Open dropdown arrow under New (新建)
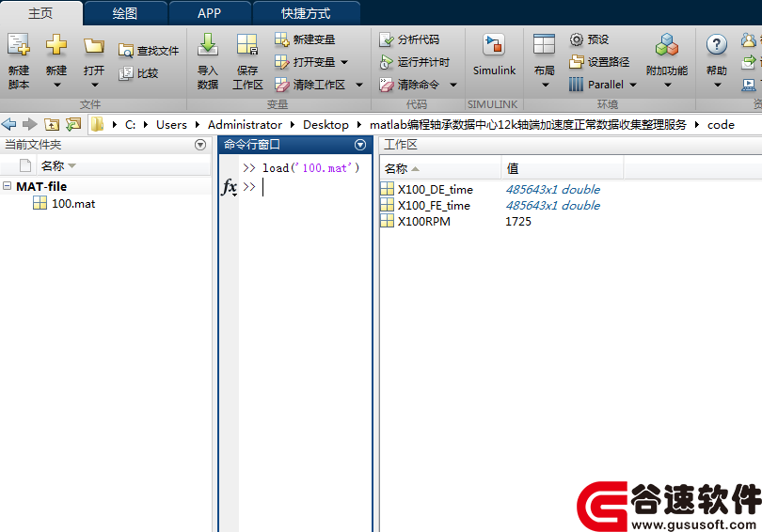762x532 pixels. [x=56, y=86]
